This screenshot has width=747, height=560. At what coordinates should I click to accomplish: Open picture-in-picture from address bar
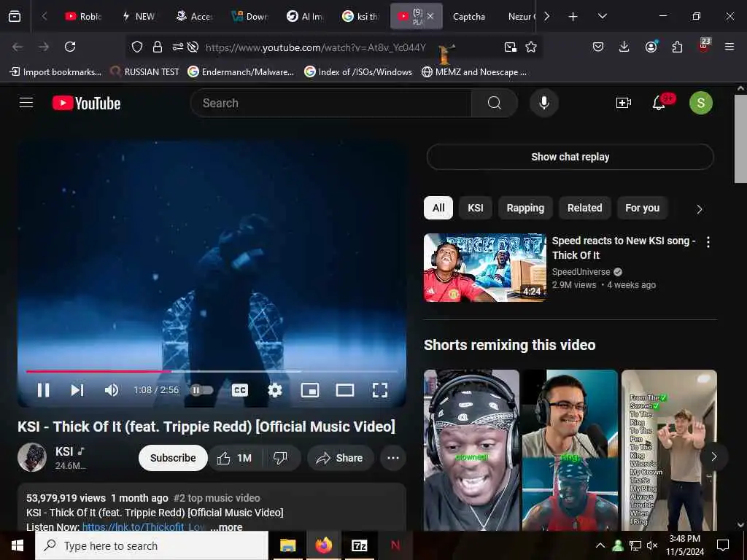coord(510,47)
